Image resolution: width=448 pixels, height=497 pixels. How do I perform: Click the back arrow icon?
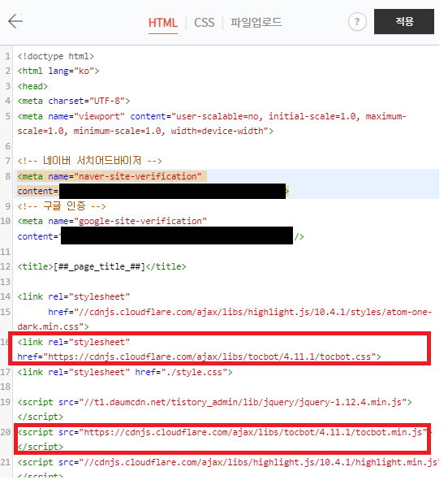(15, 21)
